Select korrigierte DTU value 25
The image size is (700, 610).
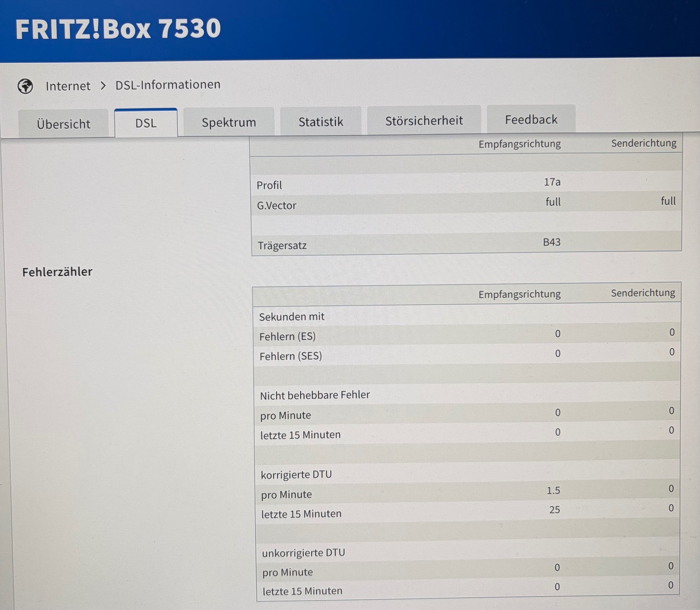(x=555, y=509)
